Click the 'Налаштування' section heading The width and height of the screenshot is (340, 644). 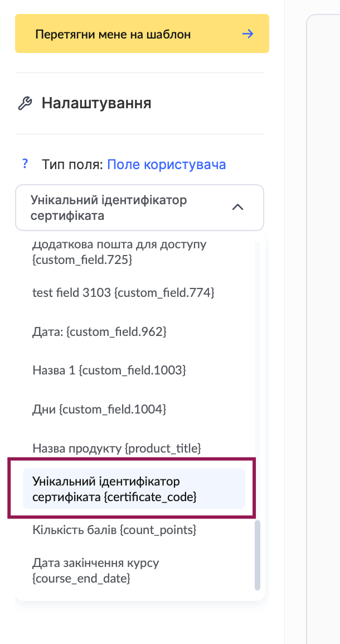pyautogui.click(x=96, y=103)
